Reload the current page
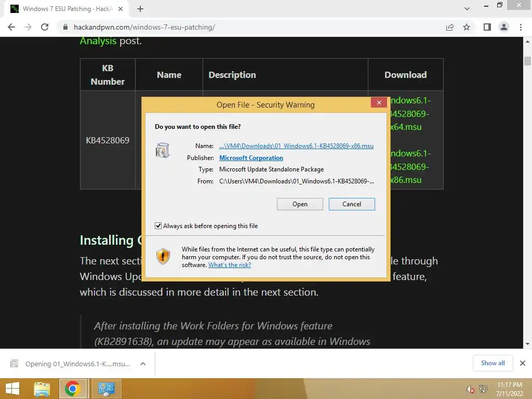The height and width of the screenshot is (399, 532). 45,27
